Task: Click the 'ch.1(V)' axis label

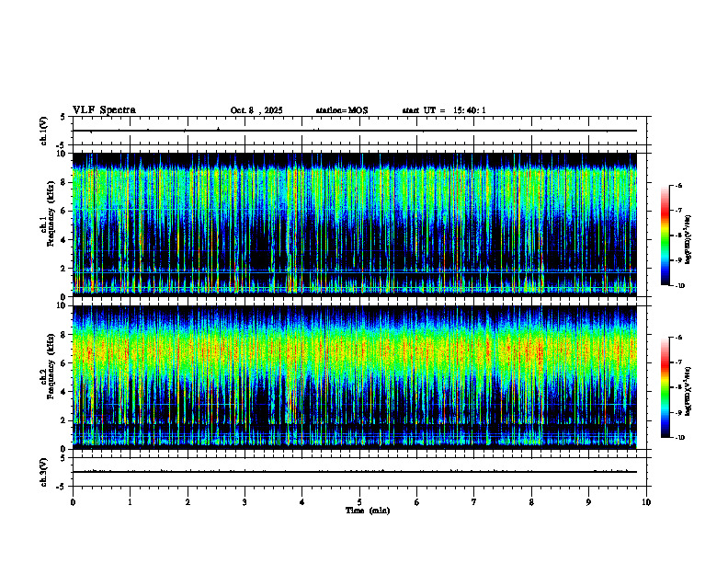Action: (44, 131)
